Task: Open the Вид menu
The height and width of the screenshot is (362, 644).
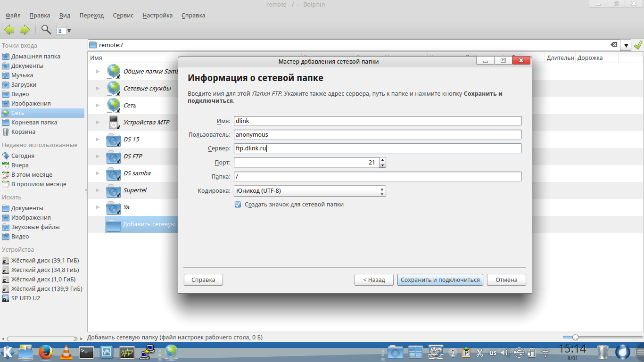Action: pos(65,15)
